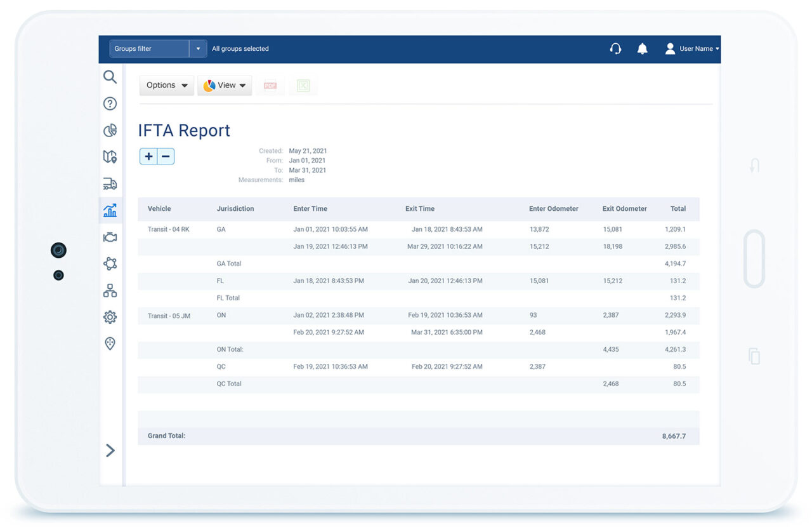812x527 pixels.
Task: Expand the collapsed sidebar with the chevron
Action: coord(110,450)
